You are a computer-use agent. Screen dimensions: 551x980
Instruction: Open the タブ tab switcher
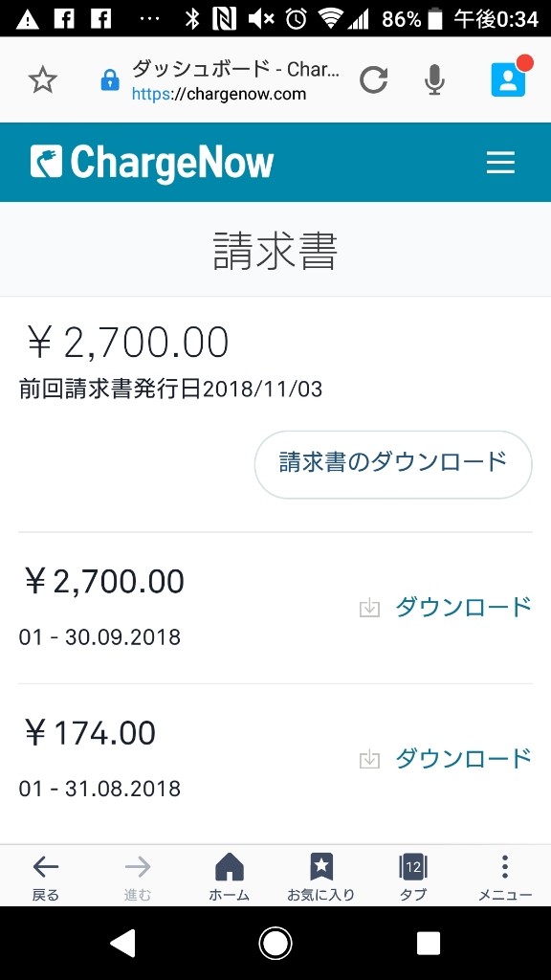tap(413, 877)
